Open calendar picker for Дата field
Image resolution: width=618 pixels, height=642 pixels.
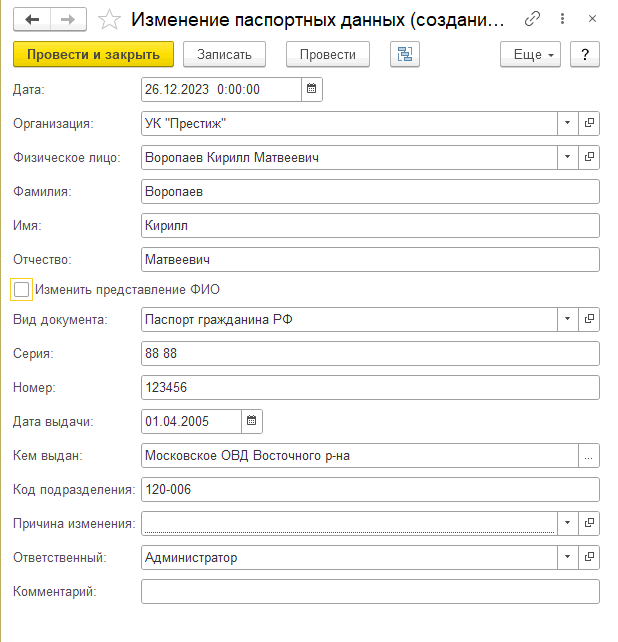tap(311, 89)
